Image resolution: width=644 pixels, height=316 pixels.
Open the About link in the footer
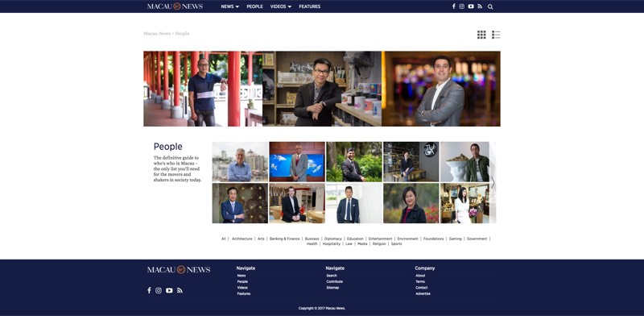[x=420, y=276]
